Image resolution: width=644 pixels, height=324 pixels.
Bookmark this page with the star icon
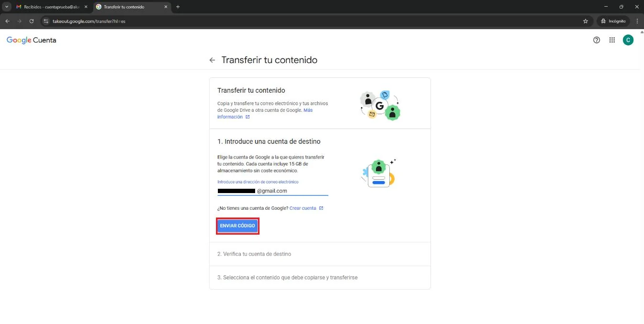585,21
